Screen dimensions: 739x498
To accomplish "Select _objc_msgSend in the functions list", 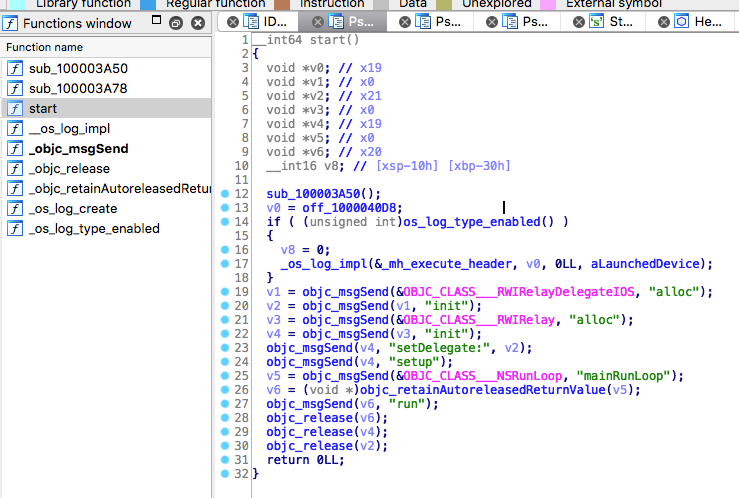I will [78, 149].
